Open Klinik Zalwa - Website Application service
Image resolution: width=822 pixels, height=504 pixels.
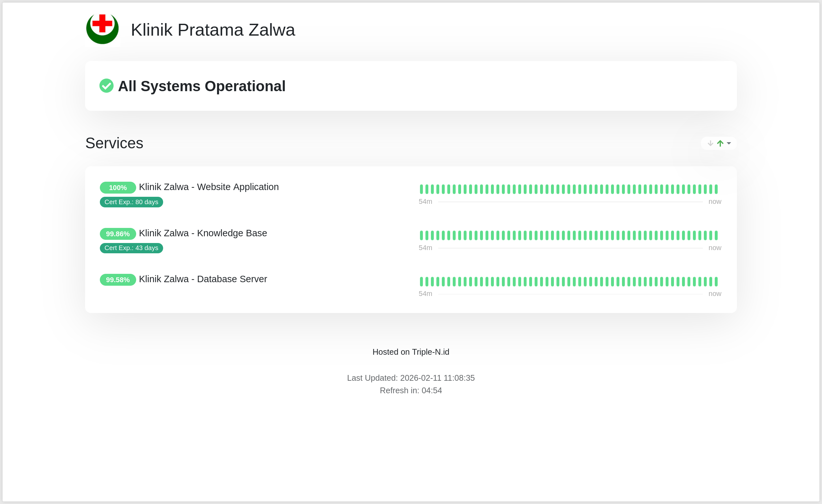click(208, 187)
